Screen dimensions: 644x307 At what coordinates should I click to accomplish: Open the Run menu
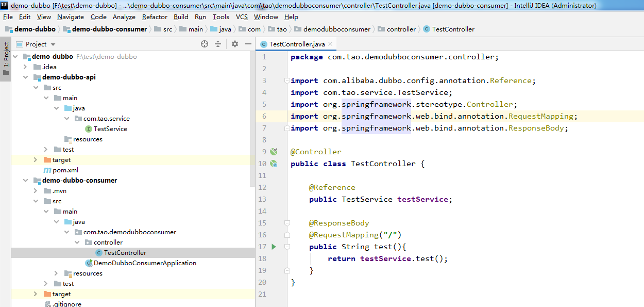200,17
